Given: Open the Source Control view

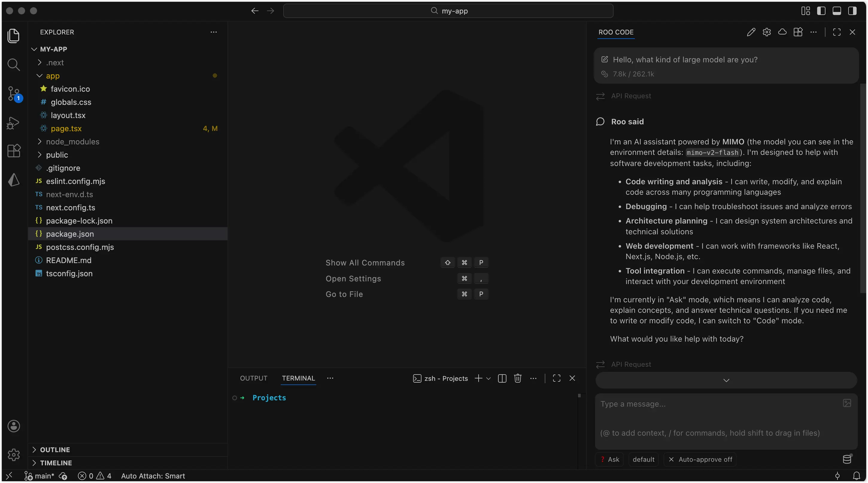Looking at the screenshot, I should 13,93.
